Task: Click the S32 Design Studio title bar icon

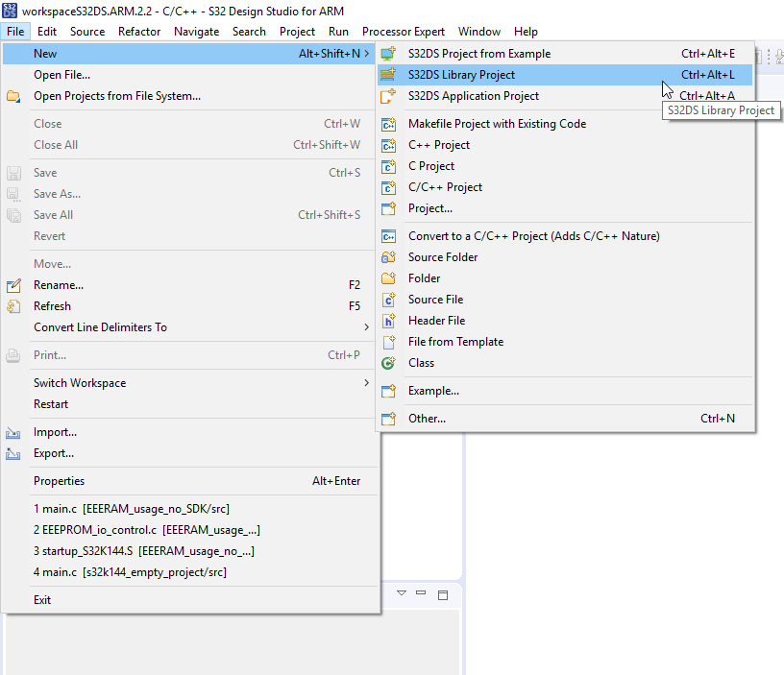Action: (x=10, y=11)
